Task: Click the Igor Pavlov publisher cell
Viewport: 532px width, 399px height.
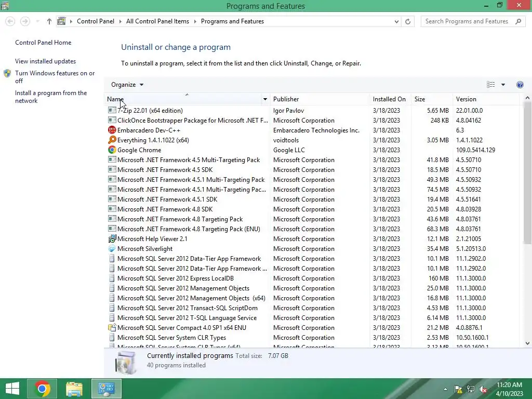Action: 288,110
